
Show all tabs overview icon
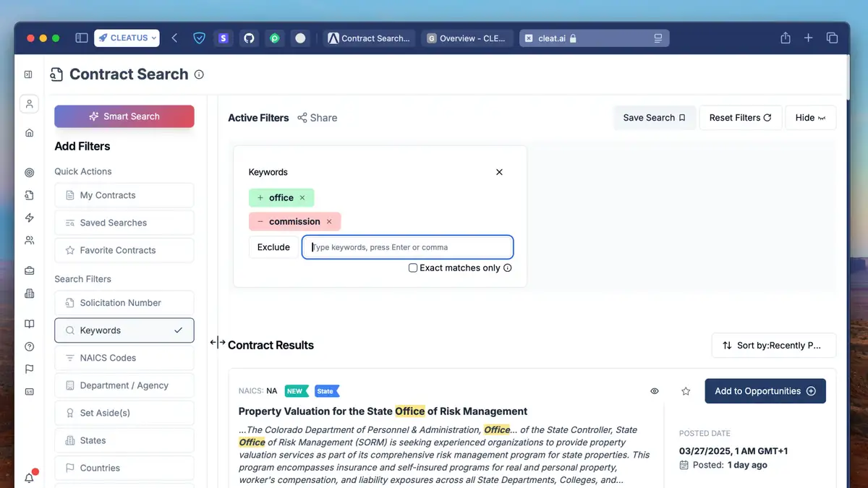coord(832,38)
